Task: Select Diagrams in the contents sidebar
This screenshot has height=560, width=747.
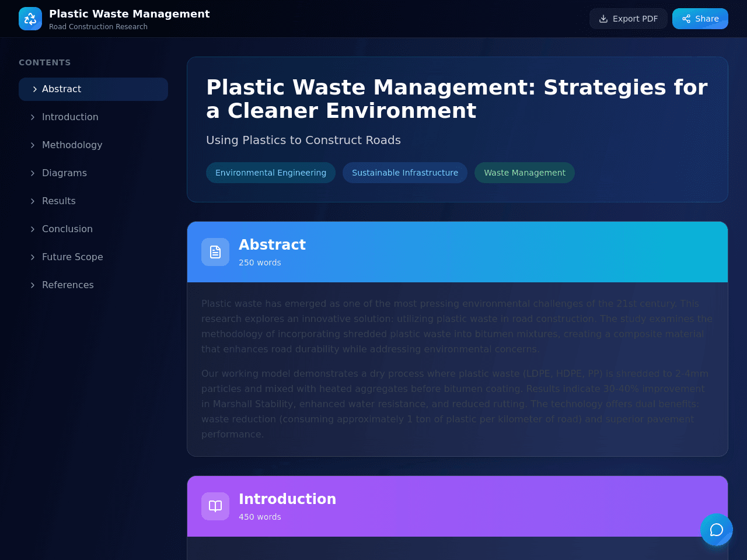Action: click(x=93, y=173)
